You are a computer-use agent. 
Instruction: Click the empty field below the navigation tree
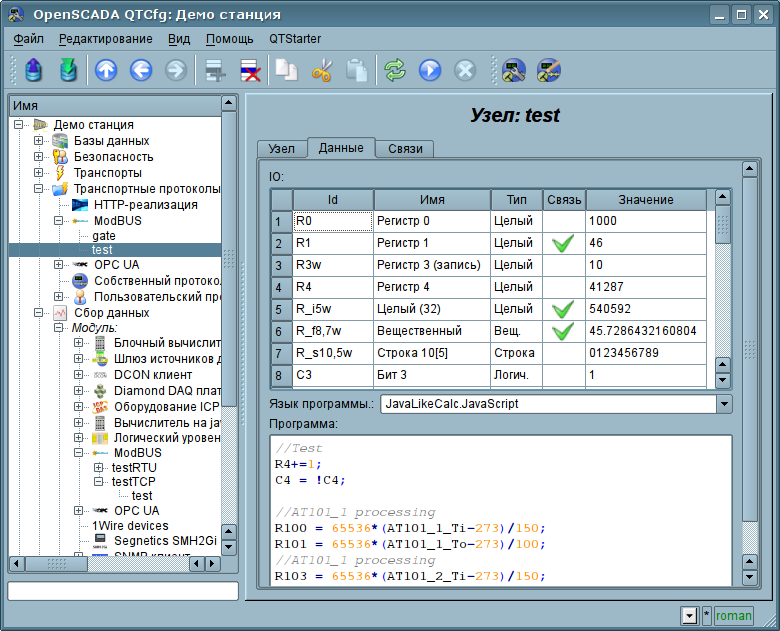123,591
